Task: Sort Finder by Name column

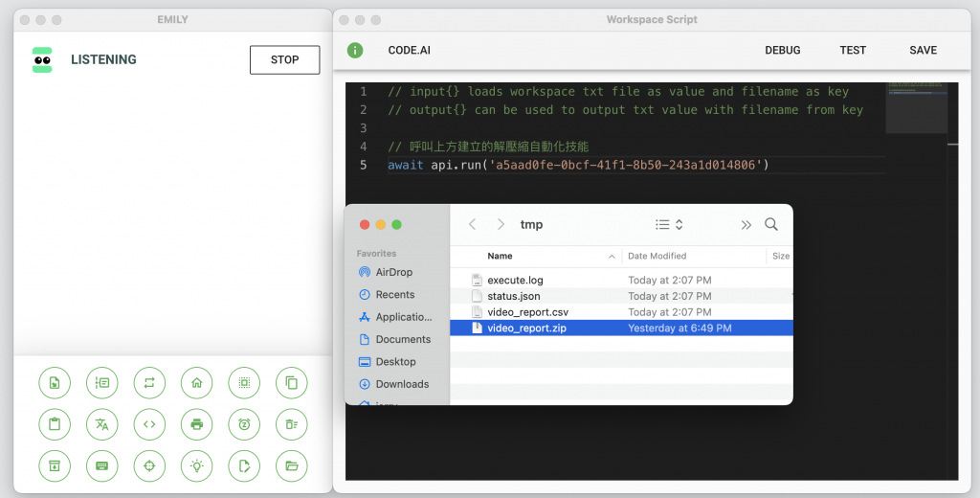Action: coord(500,256)
